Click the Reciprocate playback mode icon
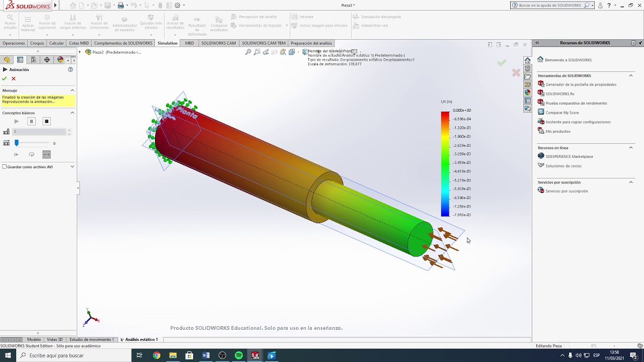 pos(46,154)
